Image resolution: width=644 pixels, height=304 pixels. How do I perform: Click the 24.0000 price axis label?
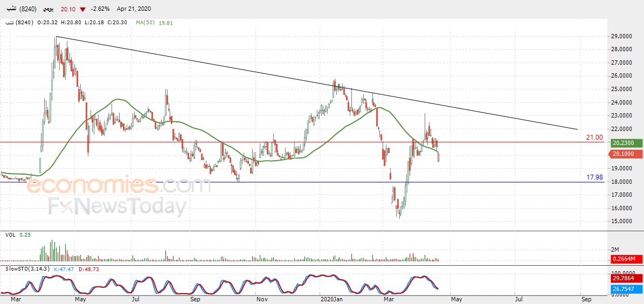point(622,102)
